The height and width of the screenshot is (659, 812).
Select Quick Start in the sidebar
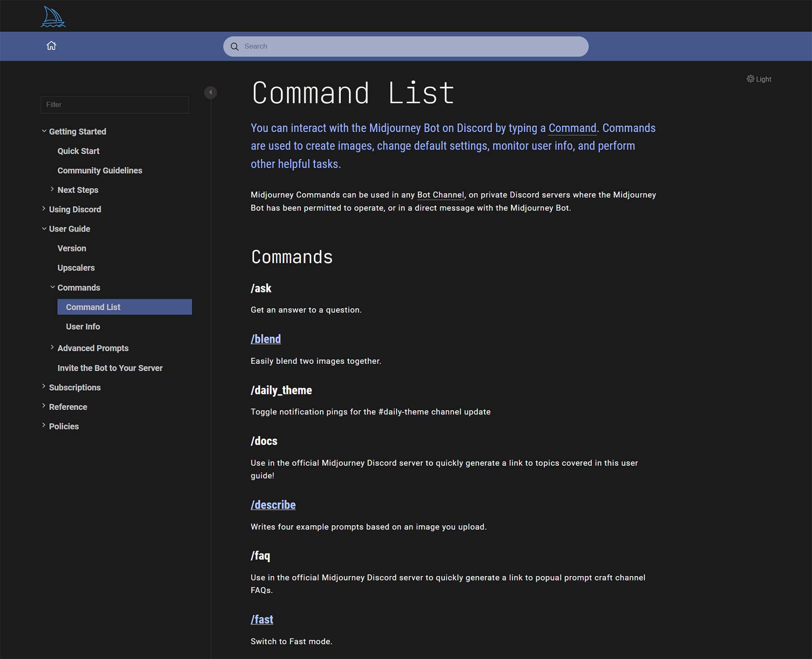(78, 151)
